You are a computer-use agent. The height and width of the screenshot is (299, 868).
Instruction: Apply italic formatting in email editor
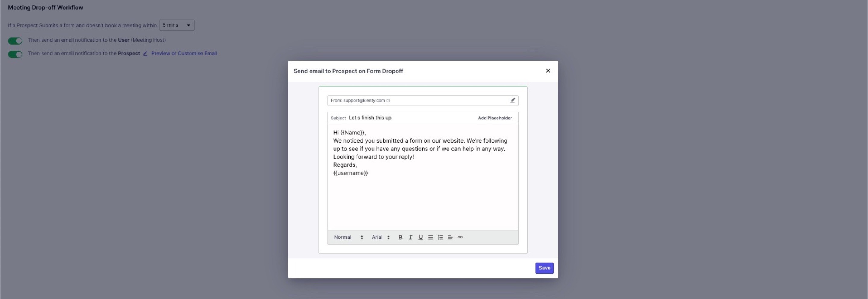[x=410, y=237]
